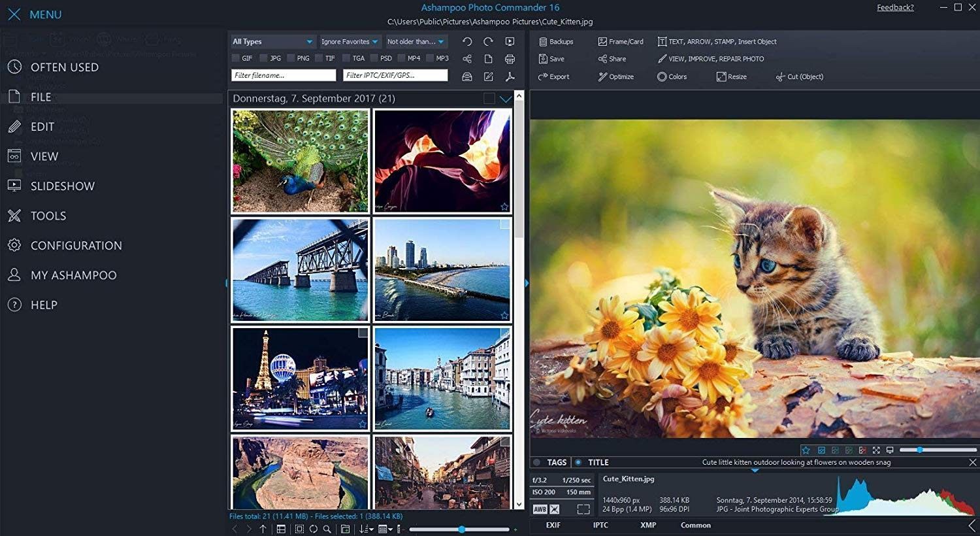Screen dimensions: 980x536
Task: Click the Colors tool icon
Action: [662, 76]
